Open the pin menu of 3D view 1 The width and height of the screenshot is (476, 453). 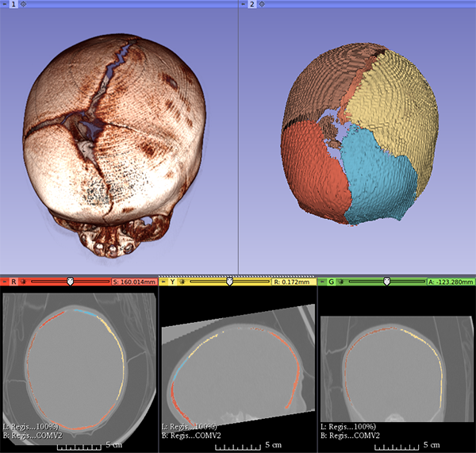coord(5,4)
